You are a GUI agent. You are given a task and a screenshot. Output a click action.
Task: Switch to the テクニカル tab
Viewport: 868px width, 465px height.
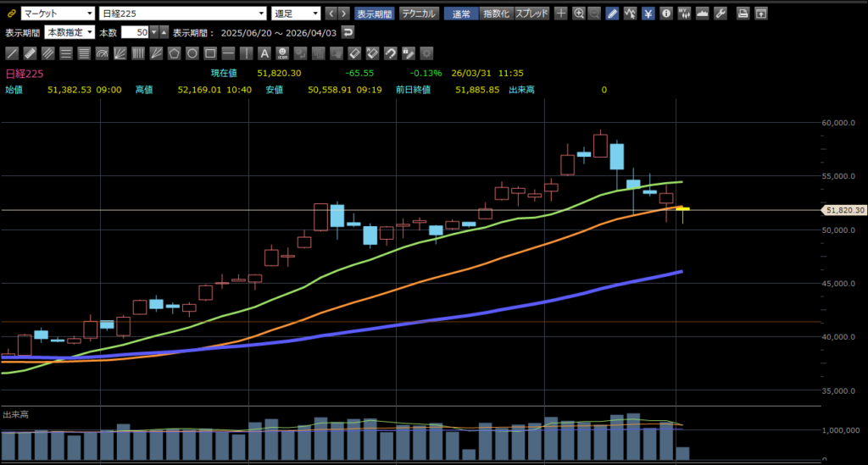(x=419, y=14)
